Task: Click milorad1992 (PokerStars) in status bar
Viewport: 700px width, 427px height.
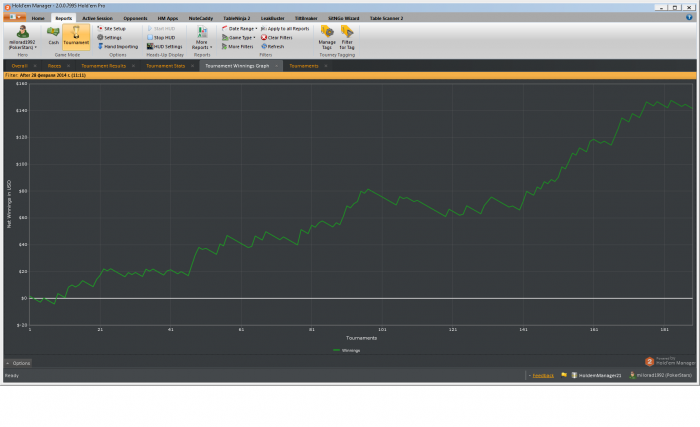Action: pos(660,376)
